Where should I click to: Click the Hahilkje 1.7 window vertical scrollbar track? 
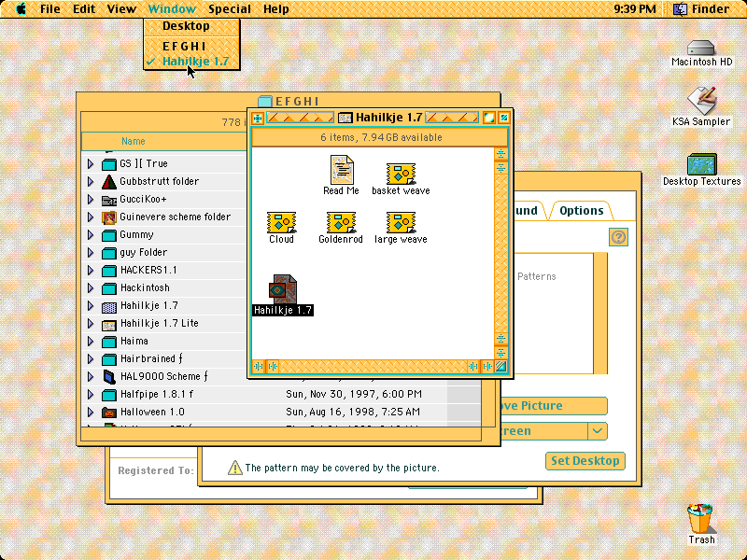tap(501, 252)
